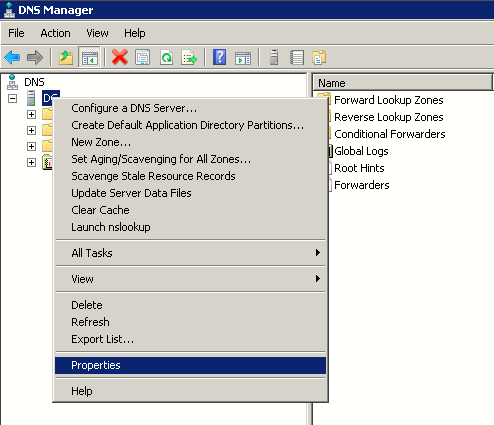Click the Back arrow toolbar icon
Viewport: 494px width, 425px height.
pos(12,57)
